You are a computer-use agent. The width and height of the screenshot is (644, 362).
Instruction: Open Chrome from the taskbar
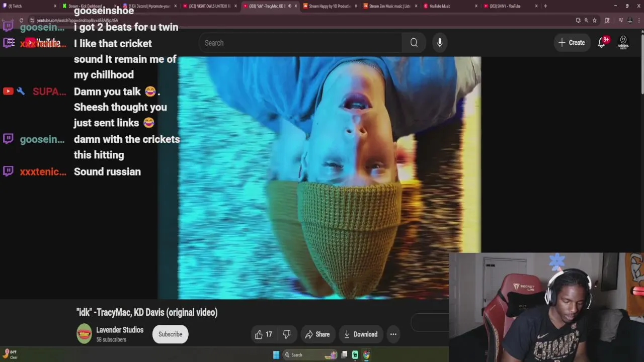[x=366, y=355]
